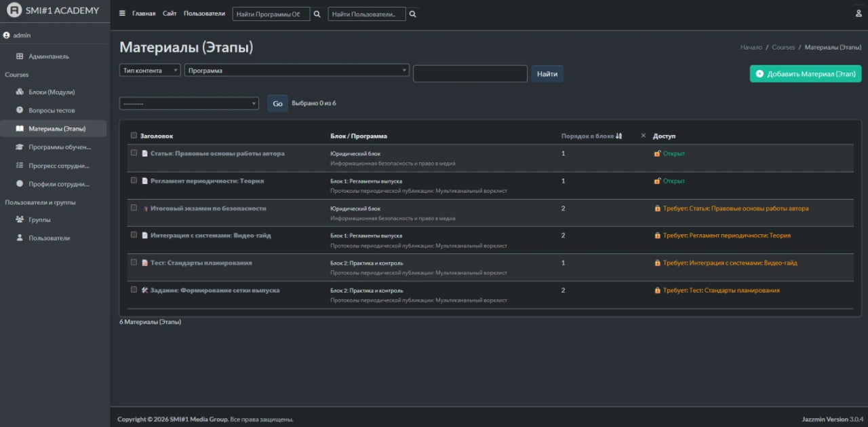Check the box for Тест: Стандарты планирования
The height and width of the screenshot is (427, 868).
point(134,262)
